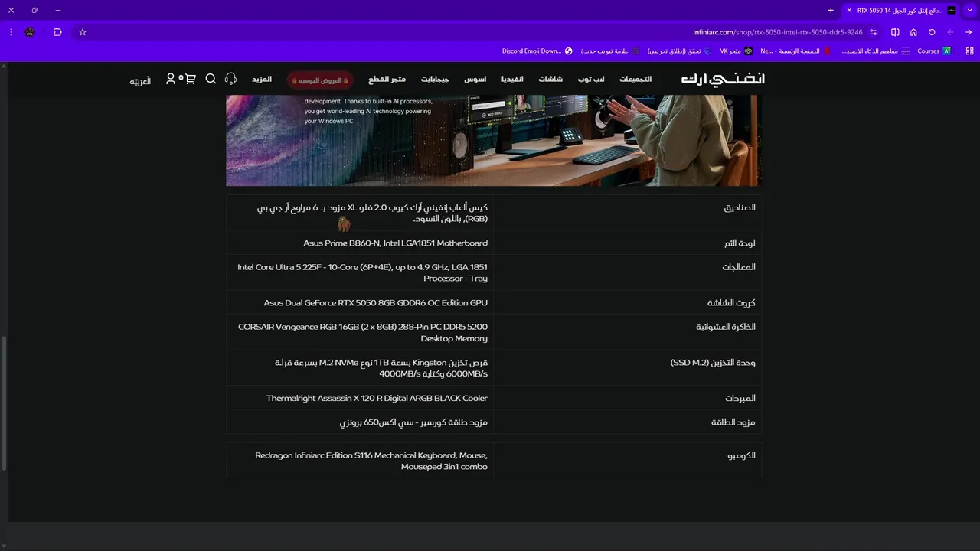980x551 pixels.
Task: Open the tab search dropdown arrow
Action: 969,10
